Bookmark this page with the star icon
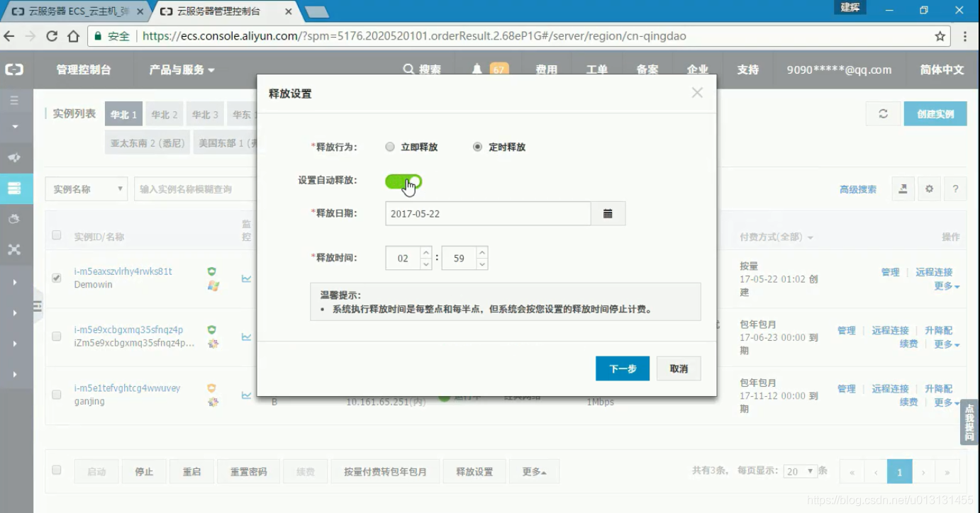This screenshot has width=980, height=513. coord(940,36)
